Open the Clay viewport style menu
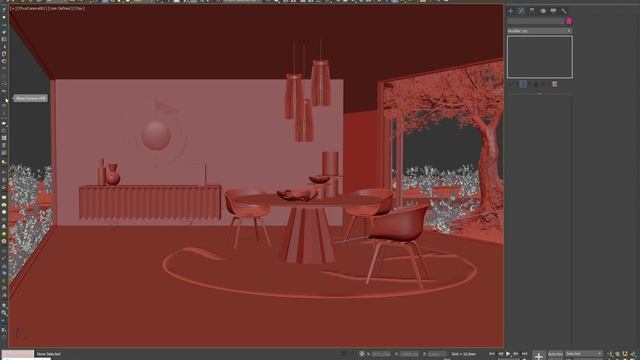 coord(80,8)
